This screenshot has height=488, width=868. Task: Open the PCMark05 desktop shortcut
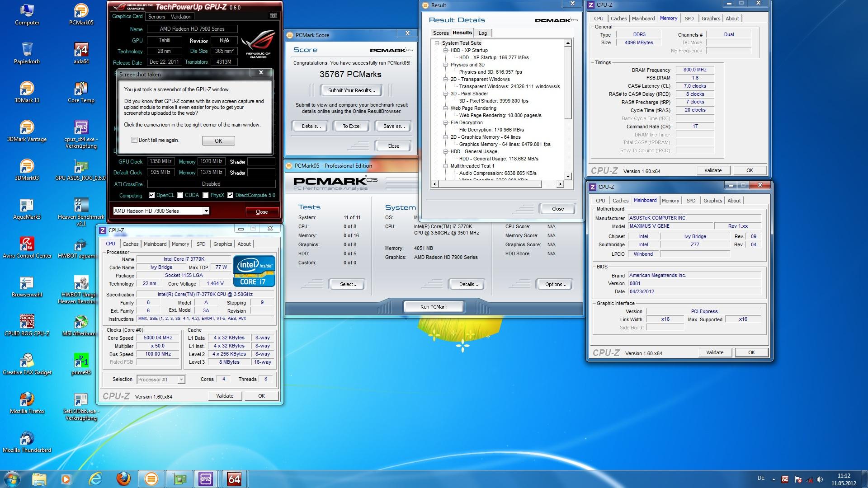(x=81, y=14)
